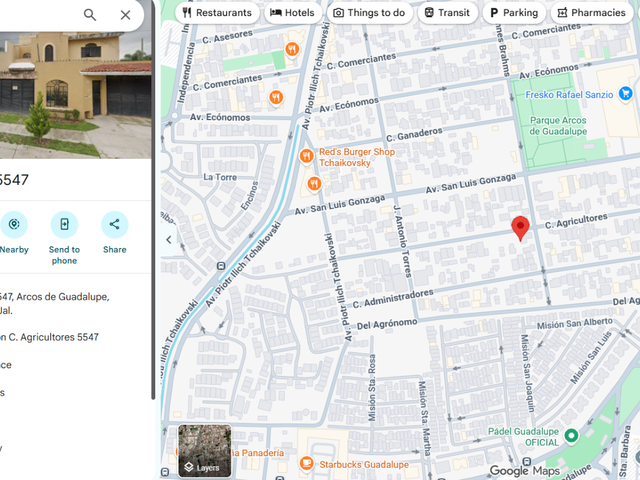Click the J. Antonio Torres street label
640x480 pixels.
coord(401,241)
